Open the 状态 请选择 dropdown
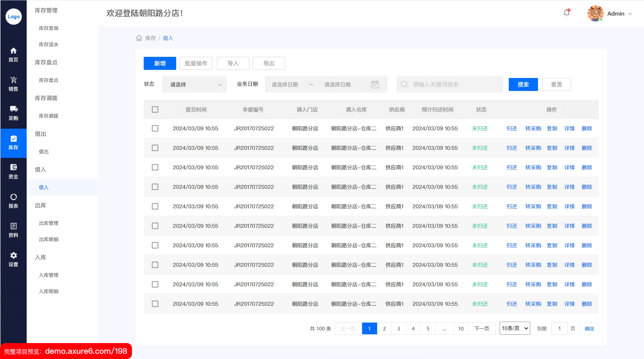Screen dimensions: 644x359 194,84
